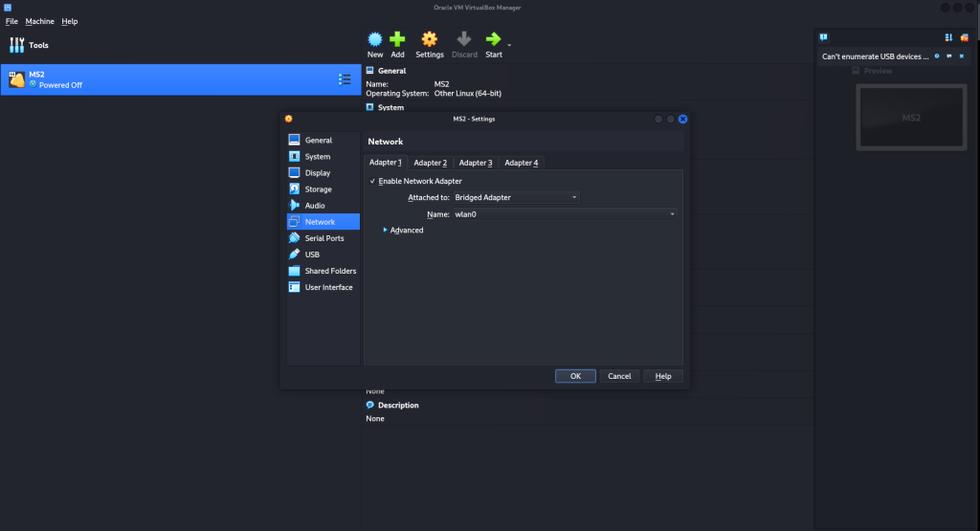Open the MS2 machine tools list icon

[x=345, y=79]
